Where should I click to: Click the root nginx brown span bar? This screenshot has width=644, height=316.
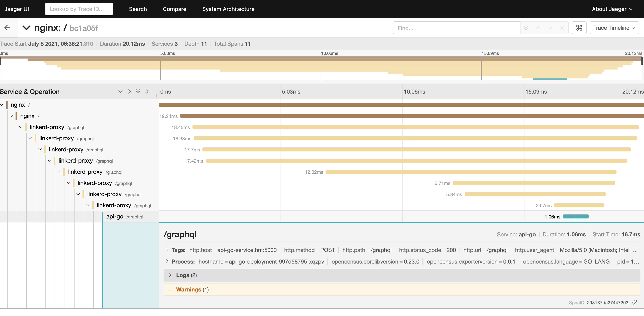[401, 105]
